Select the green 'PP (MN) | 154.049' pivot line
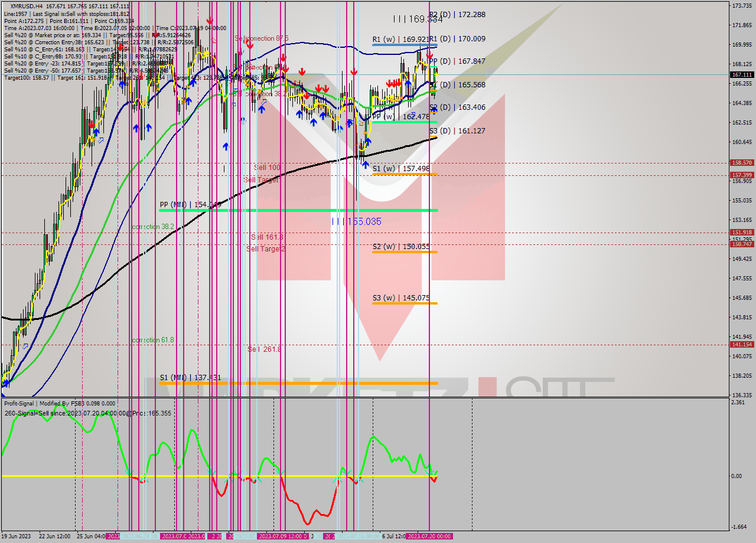The image size is (756, 543). (295, 210)
